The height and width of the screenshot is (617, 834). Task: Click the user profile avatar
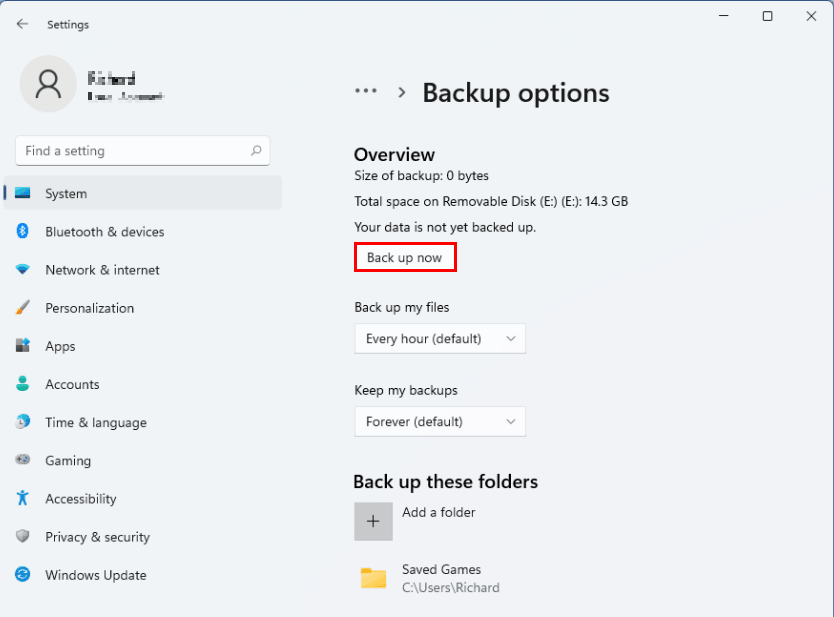click(x=48, y=84)
